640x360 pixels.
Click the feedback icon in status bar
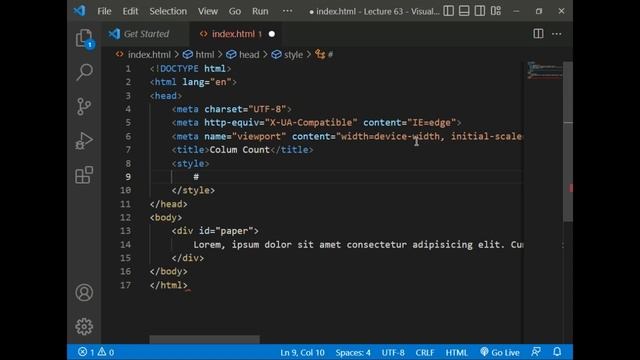pyautogui.click(x=536, y=352)
